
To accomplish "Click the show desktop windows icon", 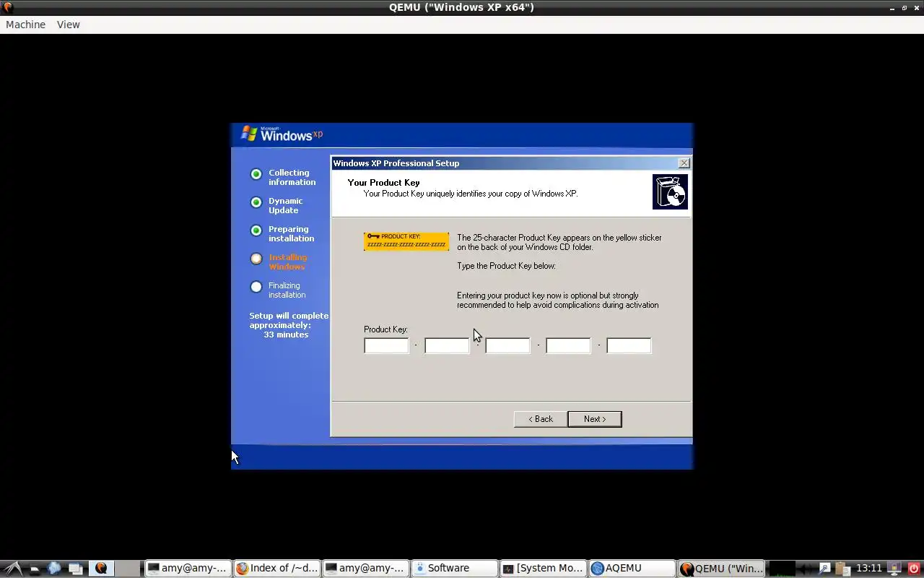I will (76, 569).
